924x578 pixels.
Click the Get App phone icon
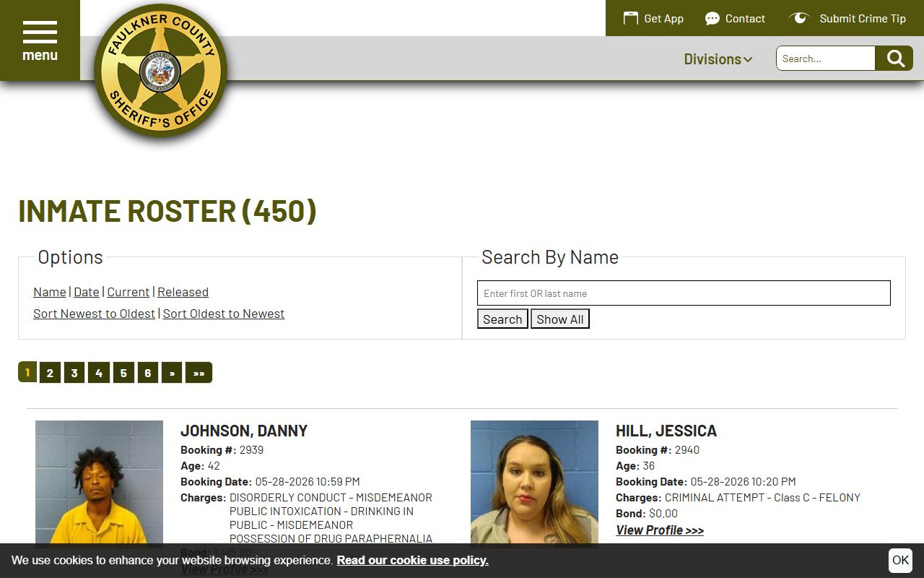click(x=631, y=18)
